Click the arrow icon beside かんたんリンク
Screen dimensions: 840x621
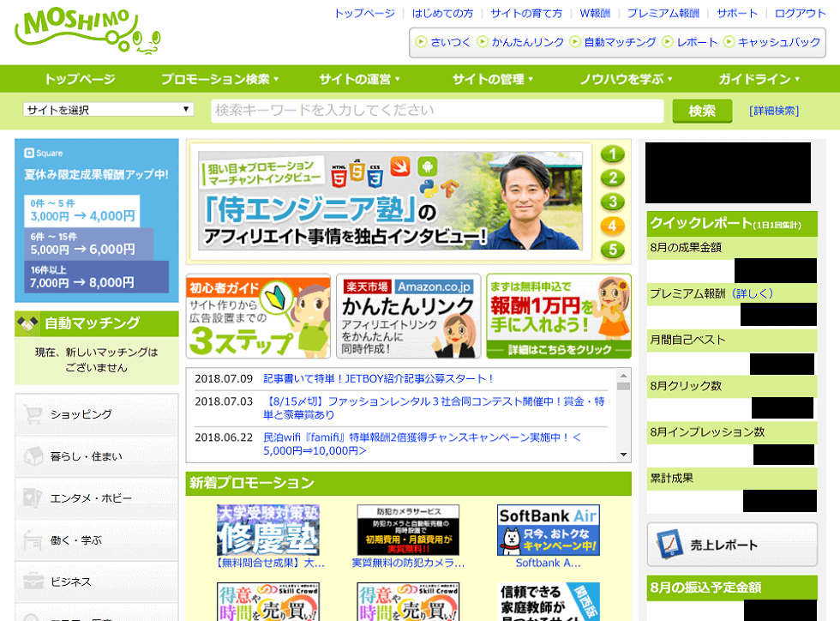[483, 41]
